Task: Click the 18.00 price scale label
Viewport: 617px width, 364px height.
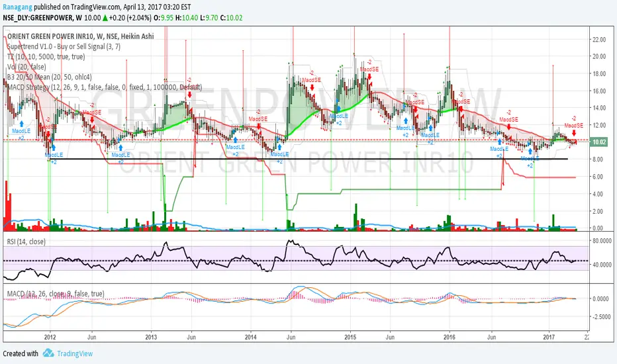Action: click(598, 73)
